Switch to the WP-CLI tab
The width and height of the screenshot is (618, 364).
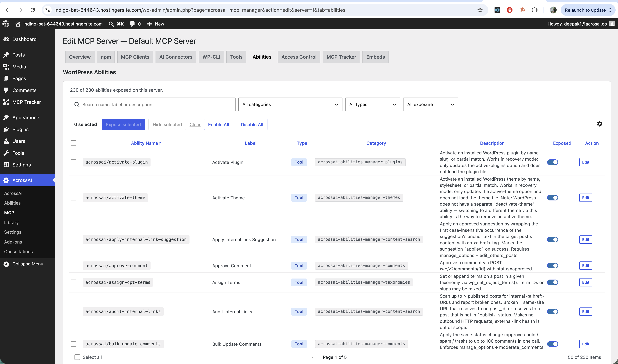[211, 57]
